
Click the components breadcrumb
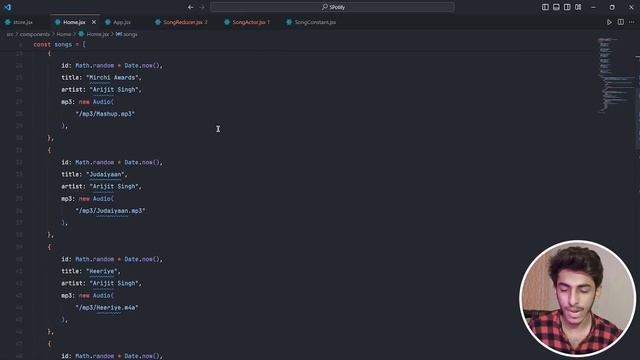(x=35, y=34)
